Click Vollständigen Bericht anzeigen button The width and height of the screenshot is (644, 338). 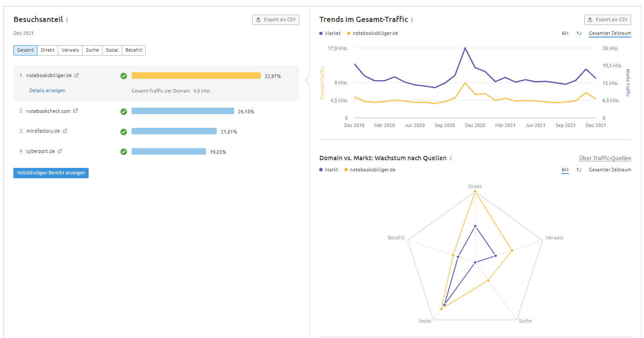[51, 173]
